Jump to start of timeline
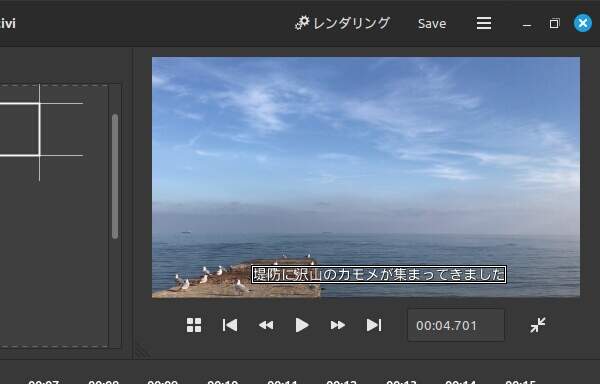The image size is (600, 384). 230,325
